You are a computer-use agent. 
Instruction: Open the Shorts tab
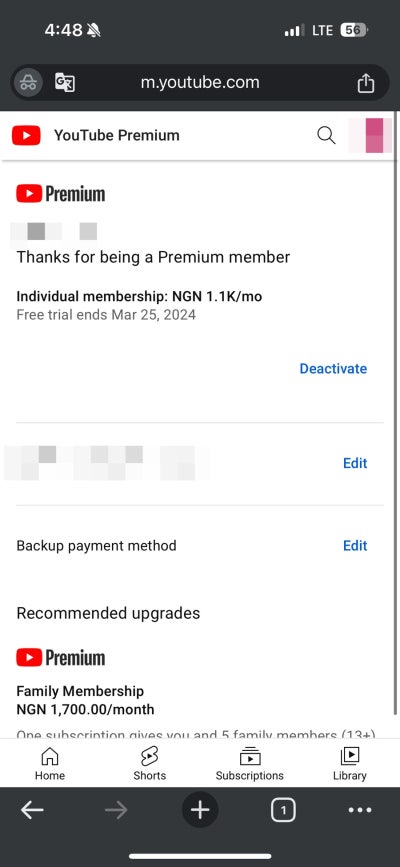[x=149, y=764]
